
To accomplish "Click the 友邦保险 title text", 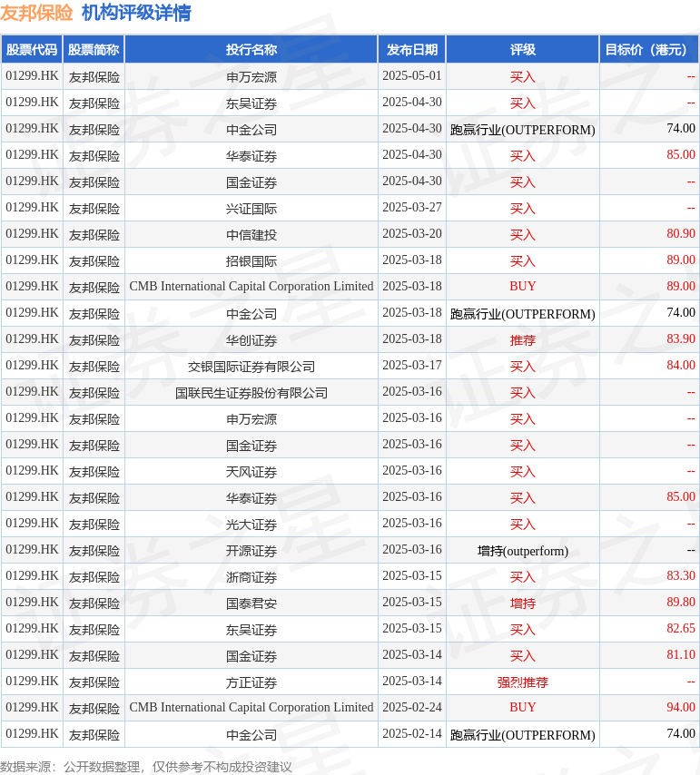I will coord(36,13).
